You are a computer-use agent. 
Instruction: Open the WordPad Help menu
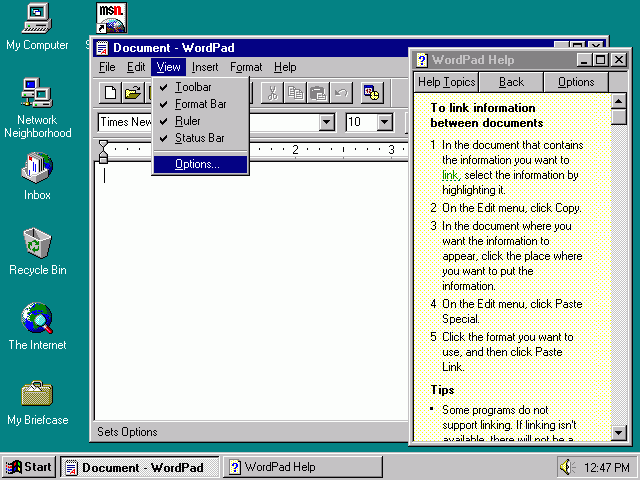pos(285,67)
